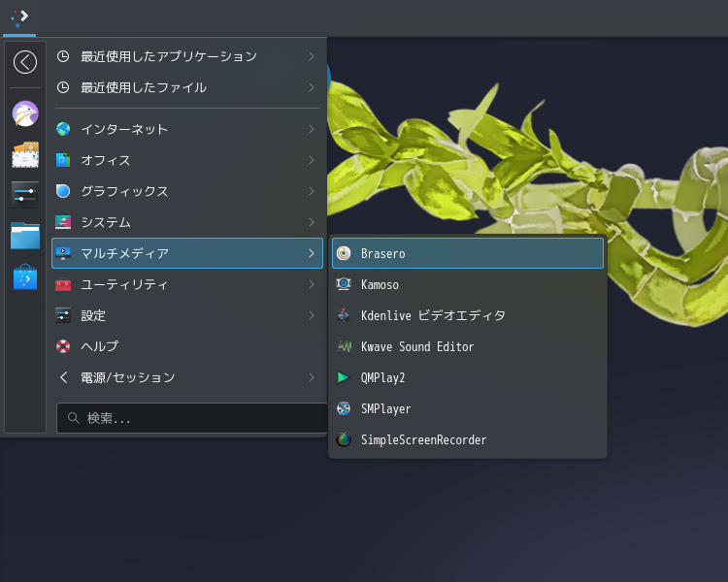Click the blue circle icon beside グラフィックス
The width and height of the screenshot is (728, 582).
63,191
